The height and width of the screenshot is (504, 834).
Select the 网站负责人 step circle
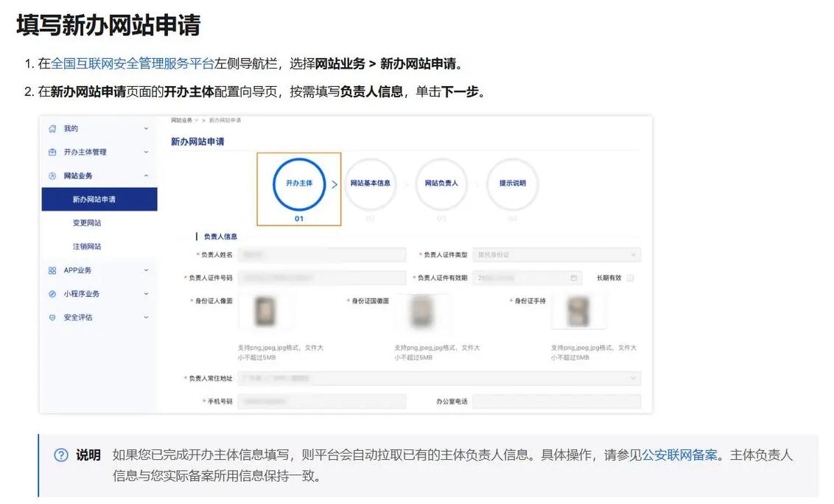click(x=441, y=183)
